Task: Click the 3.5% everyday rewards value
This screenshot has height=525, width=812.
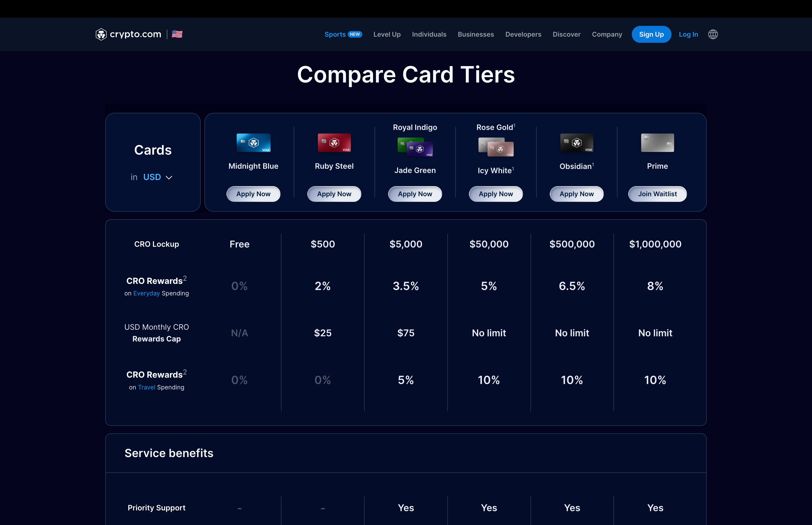Action: tap(406, 286)
